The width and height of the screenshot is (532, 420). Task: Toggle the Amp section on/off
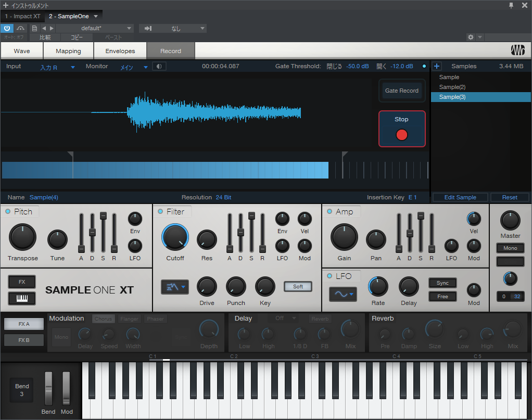tap(330, 211)
